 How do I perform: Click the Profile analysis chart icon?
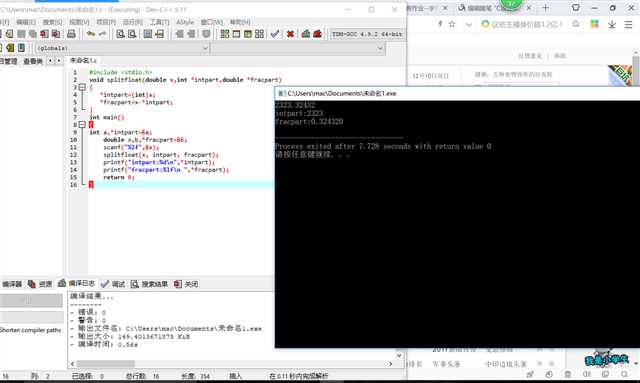[305, 34]
